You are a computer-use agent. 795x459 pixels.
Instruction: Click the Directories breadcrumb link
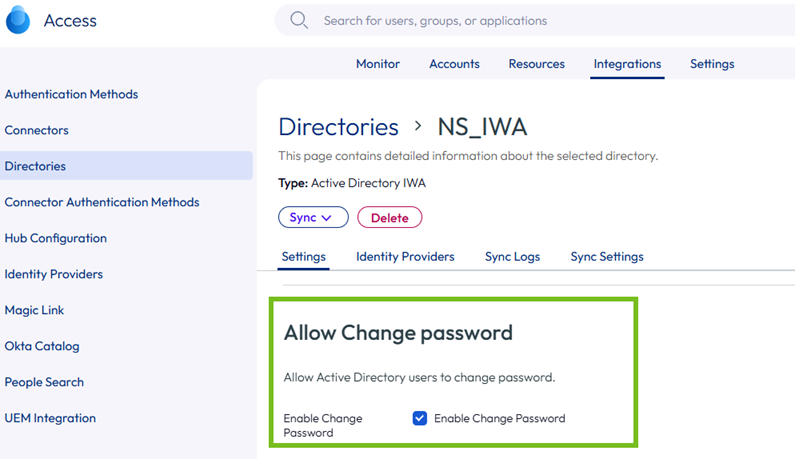[x=338, y=127]
